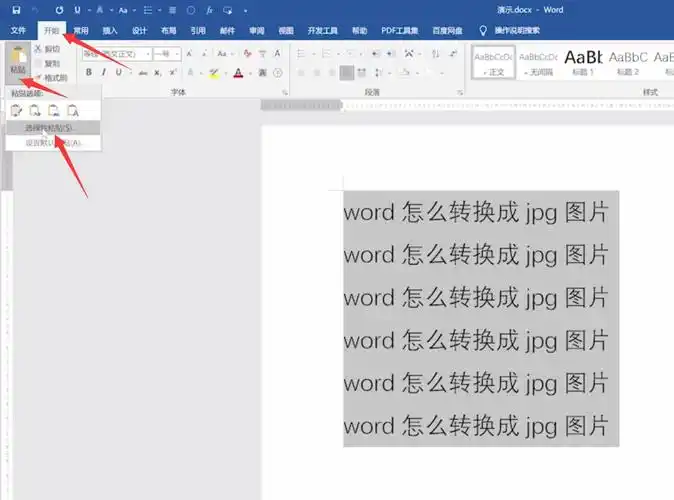This screenshot has height=500, width=674.
Task: Click the increase indent icon
Action: [391, 54]
